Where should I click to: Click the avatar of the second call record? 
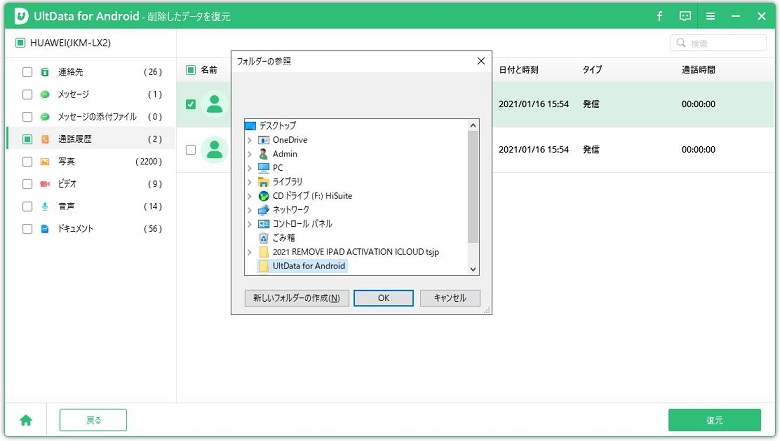(215, 150)
